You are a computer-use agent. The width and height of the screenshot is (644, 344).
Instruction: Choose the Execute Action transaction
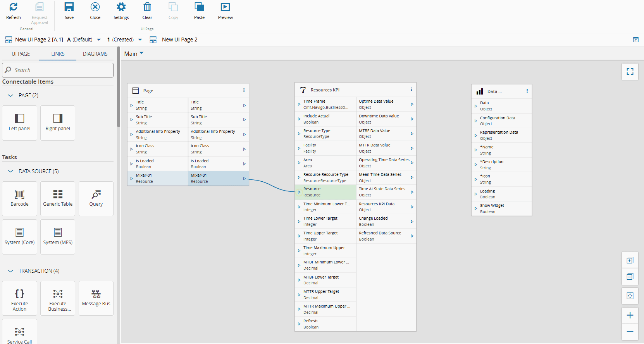coord(20,298)
